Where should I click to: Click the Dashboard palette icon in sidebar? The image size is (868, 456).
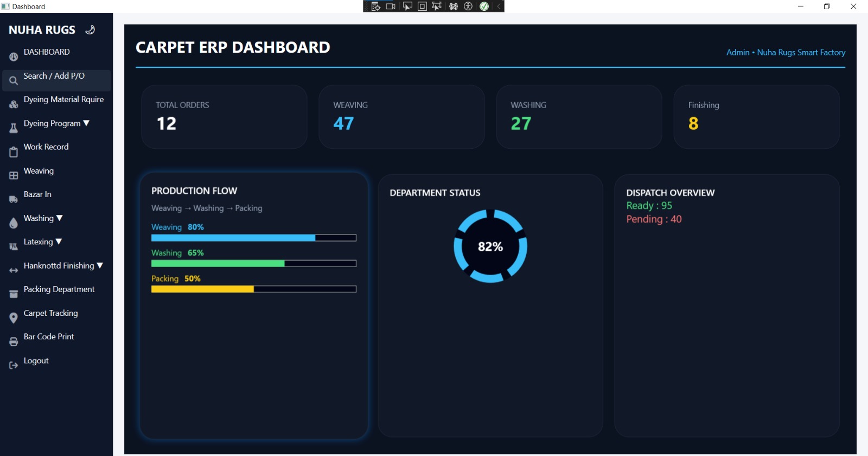click(x=14, y=56)
